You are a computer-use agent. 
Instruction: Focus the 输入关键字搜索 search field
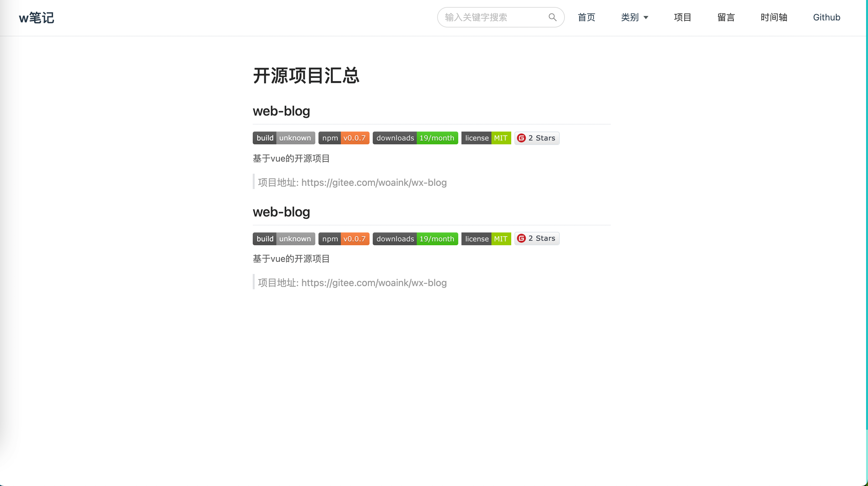[492, 17]
